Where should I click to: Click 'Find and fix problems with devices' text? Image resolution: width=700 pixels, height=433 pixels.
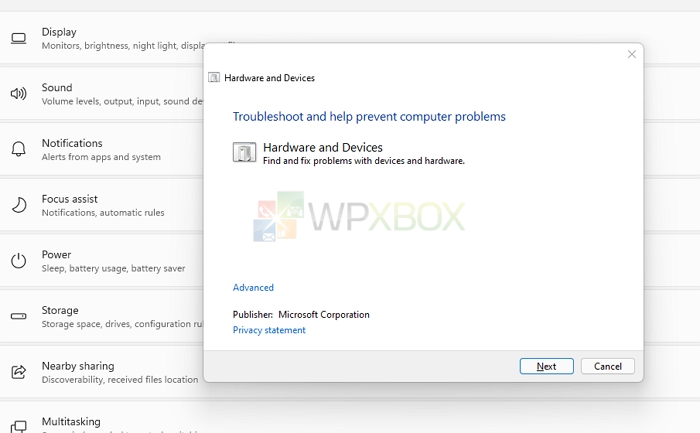click(363, 161)
